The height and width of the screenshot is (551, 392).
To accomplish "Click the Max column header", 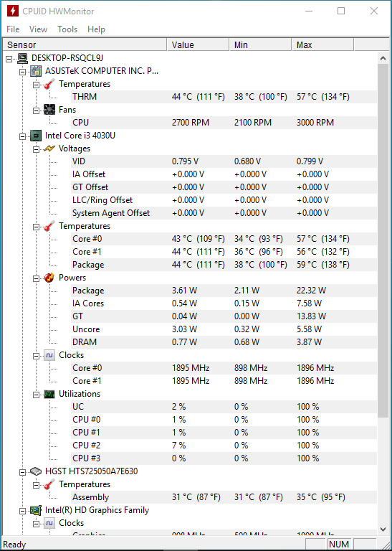I will click(x=323, y=45).
